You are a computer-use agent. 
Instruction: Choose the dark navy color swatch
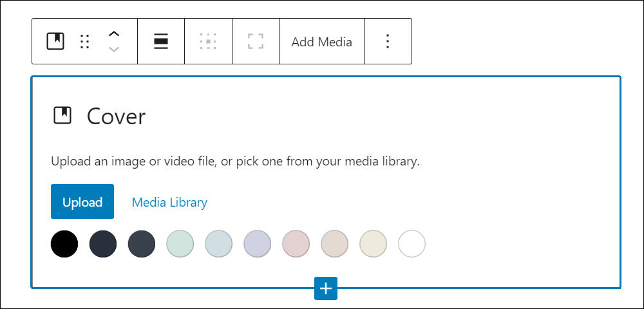[103, 244]
